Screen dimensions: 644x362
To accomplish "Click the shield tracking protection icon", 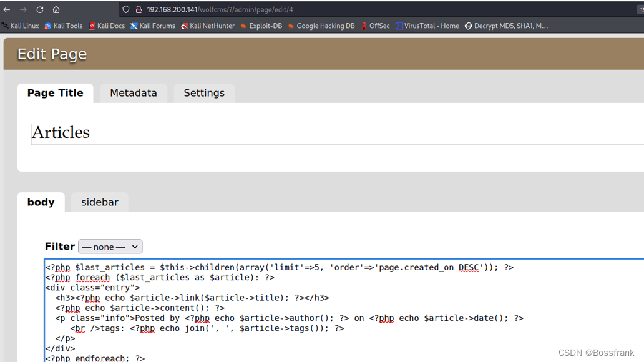I will (x=126, y=9).
